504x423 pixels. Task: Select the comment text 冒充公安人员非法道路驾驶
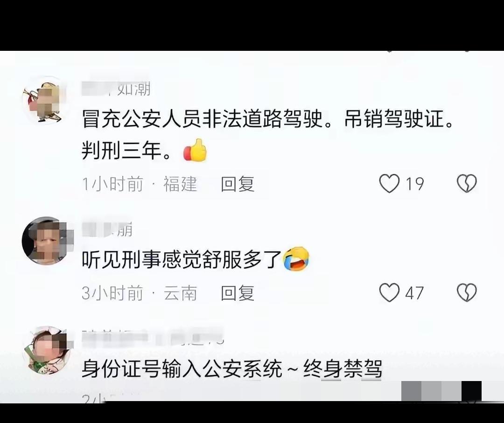tap(202, 119)
